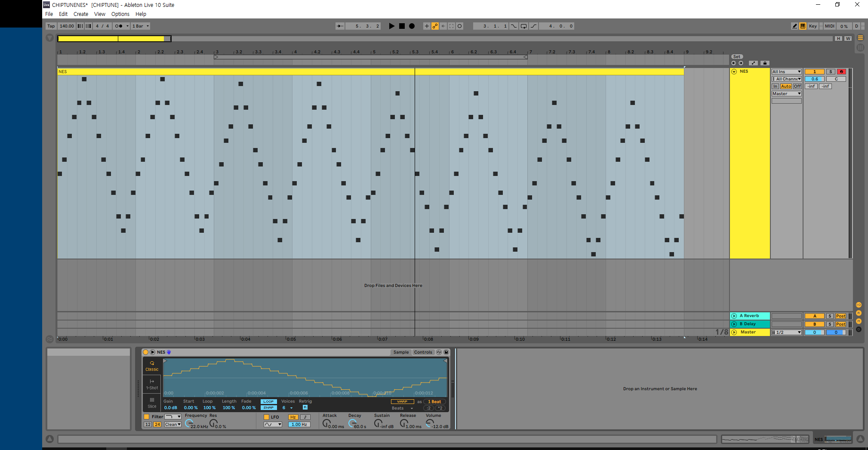Click the NES track pan C control

click(x=836, y=79)
